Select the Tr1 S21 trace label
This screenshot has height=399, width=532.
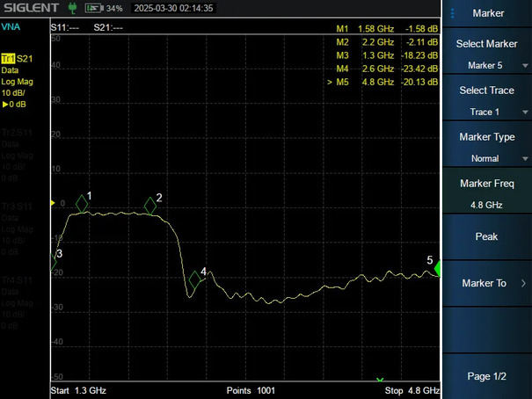coord(17,59)
